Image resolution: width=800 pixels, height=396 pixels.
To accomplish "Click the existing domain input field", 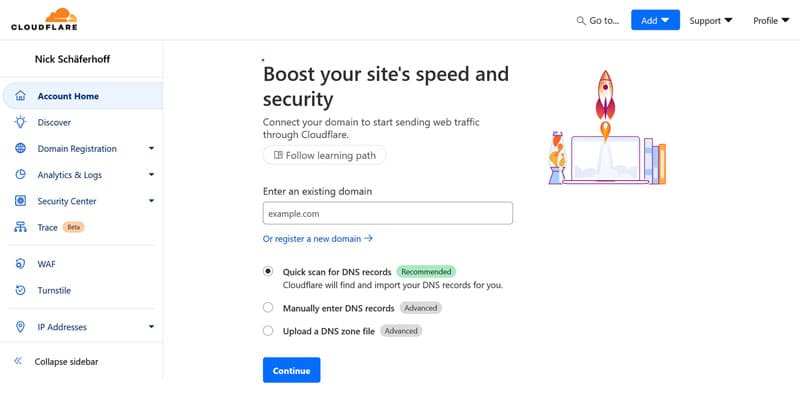I will coord(388,213).
